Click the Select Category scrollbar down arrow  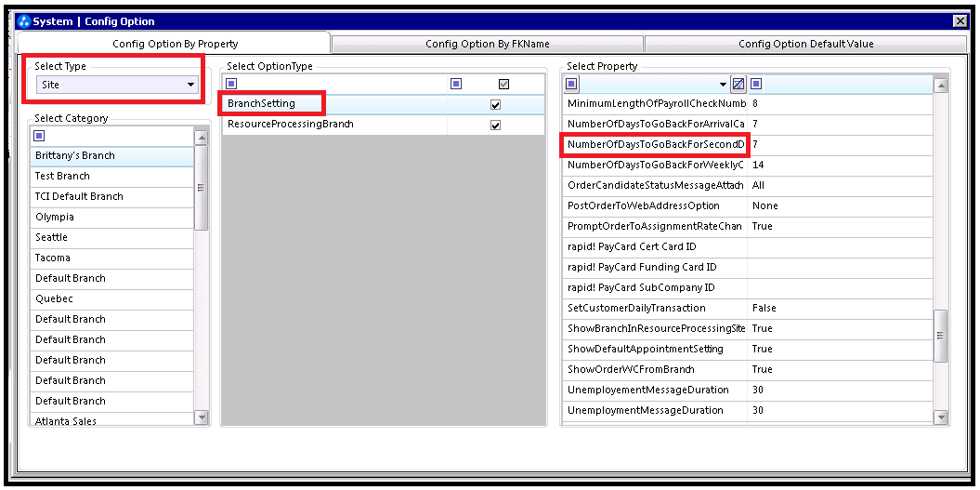pyautogui.click(x=202, y=417)
